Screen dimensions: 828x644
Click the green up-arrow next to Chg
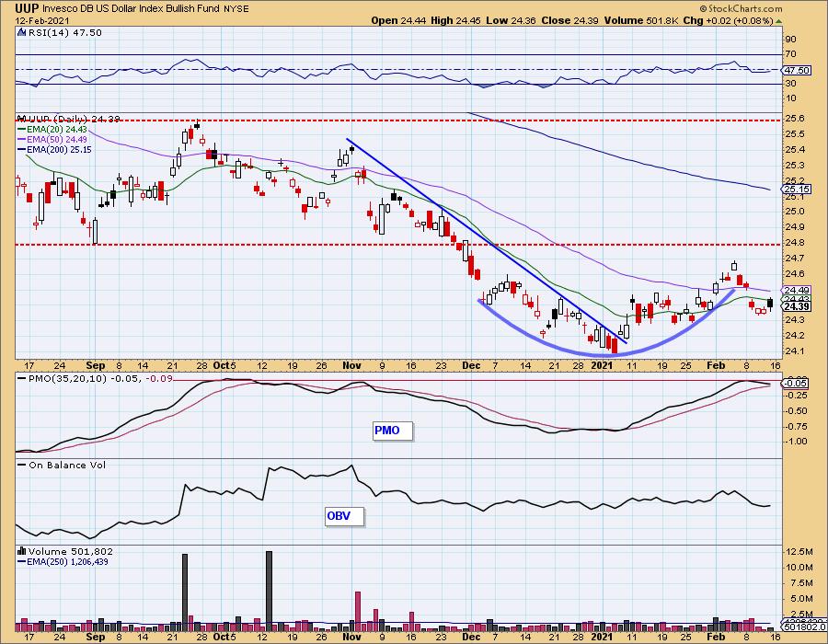click(779, 21)
